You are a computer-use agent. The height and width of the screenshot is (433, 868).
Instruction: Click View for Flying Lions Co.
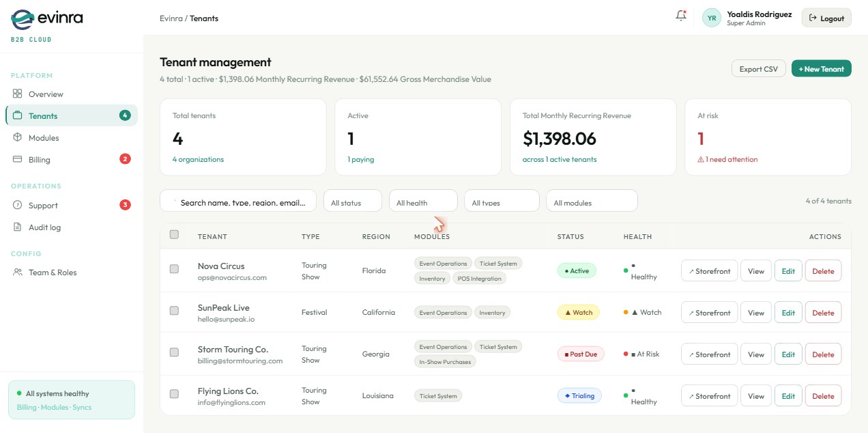[756, 396]
